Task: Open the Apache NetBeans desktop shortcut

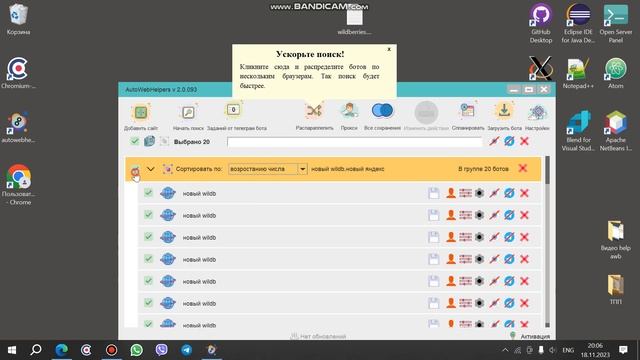Action: (616, 131)
